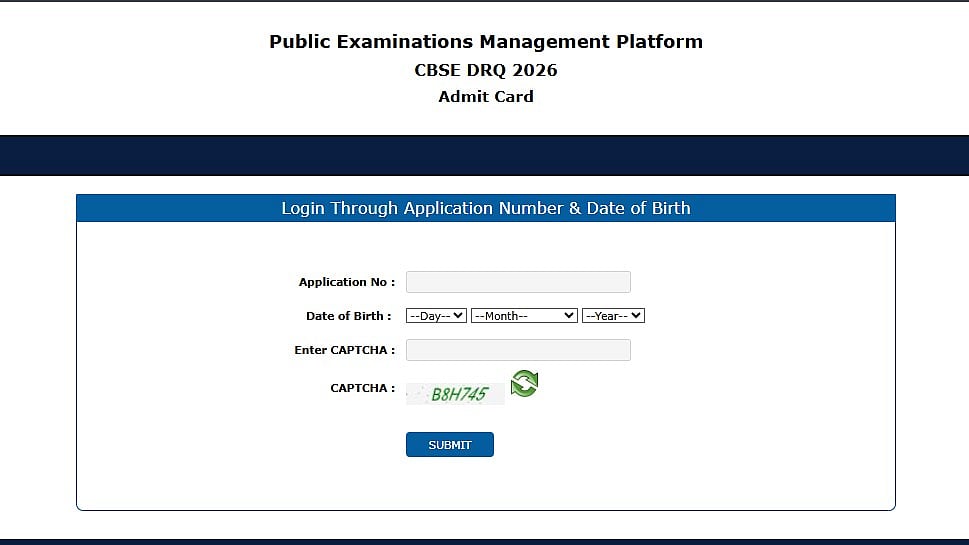Click the B8H745 CAPTCHA image
This screenshot has height=545, width=969.
(456, 394)
